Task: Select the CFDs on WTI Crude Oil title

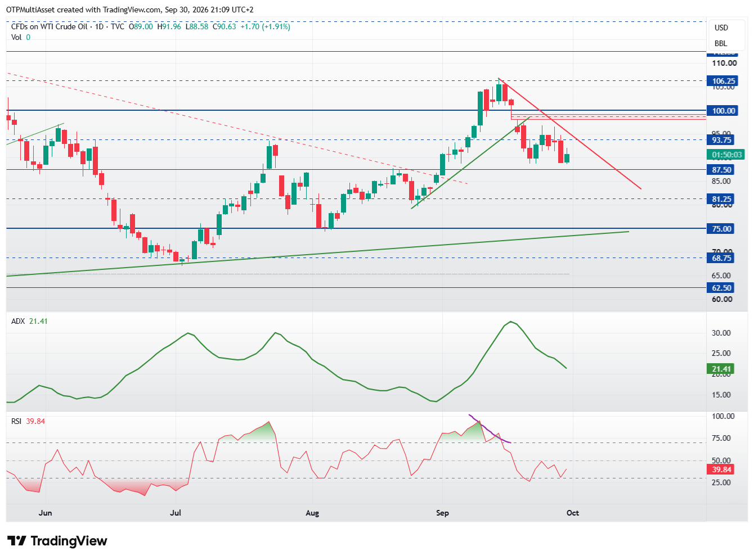Action: pyautogui.click(x=50, y=26)
